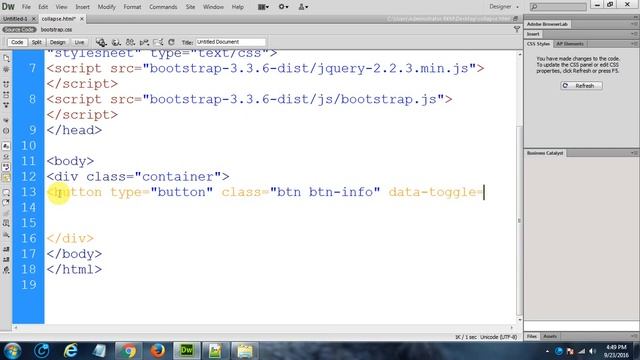640x360 pixels.
Task: Open Adobe BrowserLab panel options menu
Action: pos(635,24)
